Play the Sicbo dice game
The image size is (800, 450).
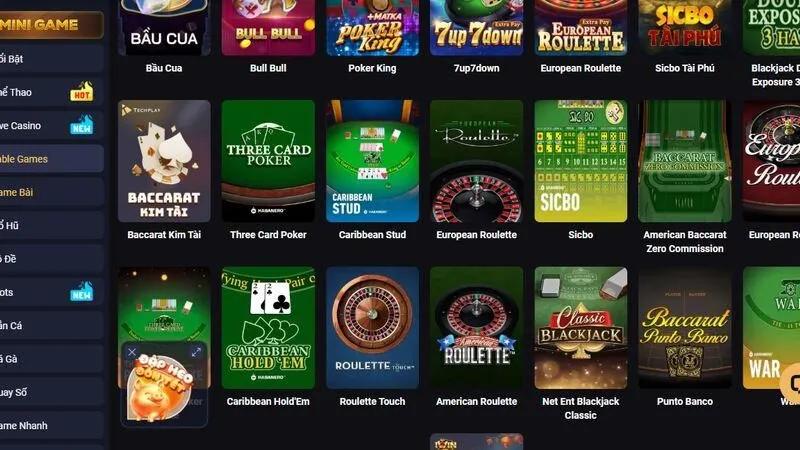tap(581, 161)
